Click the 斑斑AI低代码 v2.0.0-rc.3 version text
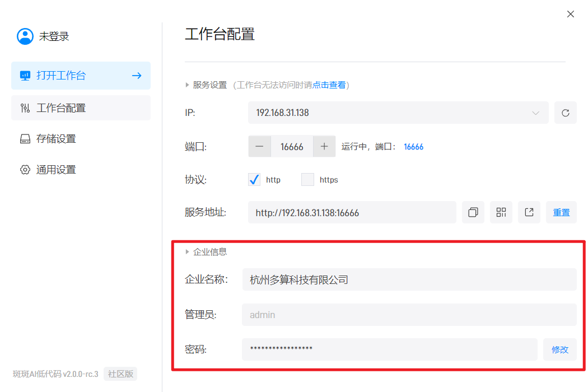The image size is (588, 392). click(x=55, y=374)
